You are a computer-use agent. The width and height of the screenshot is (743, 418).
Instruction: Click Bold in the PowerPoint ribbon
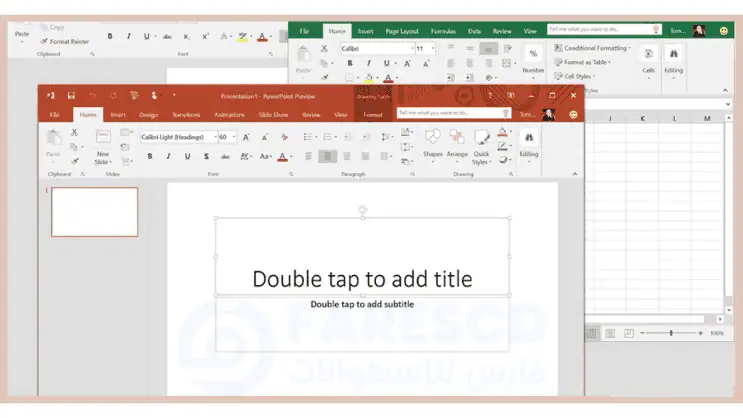(x=150, y=156)
